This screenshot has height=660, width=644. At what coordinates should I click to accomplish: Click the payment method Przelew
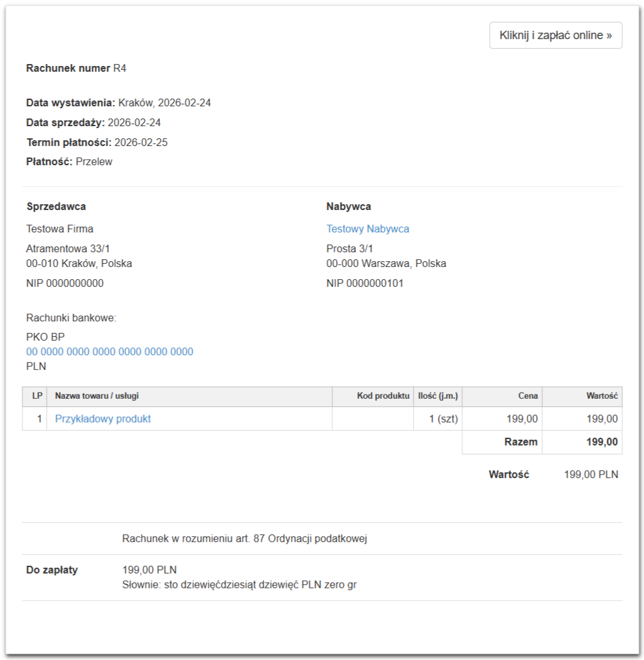coord(94,161)
